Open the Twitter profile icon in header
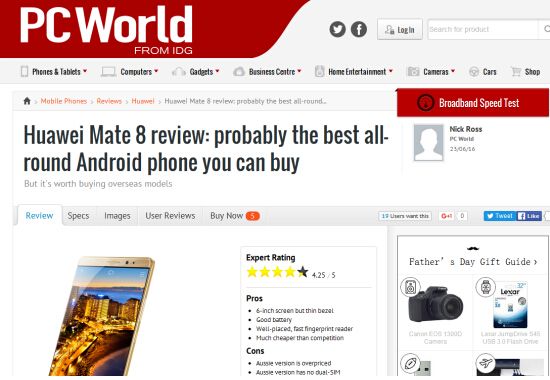Image resolution: width=550 pixels, height=380 pixels. pyautogui.click(x=337, y=29)
